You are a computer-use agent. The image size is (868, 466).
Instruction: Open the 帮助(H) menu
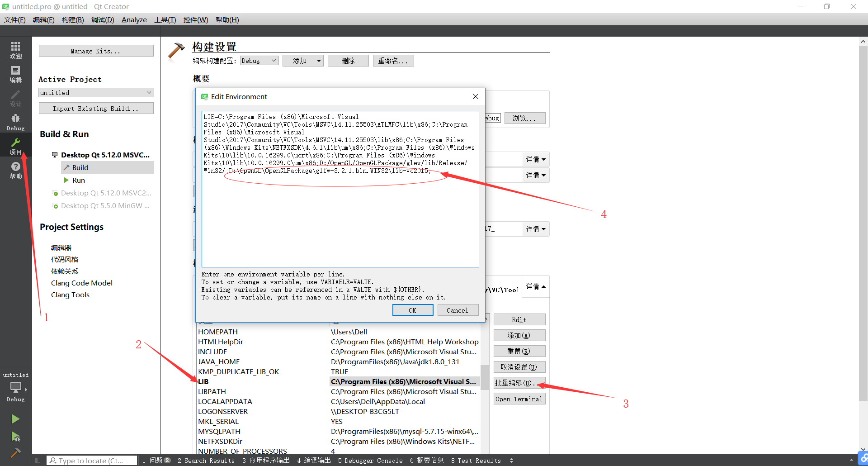coord(227,19)
